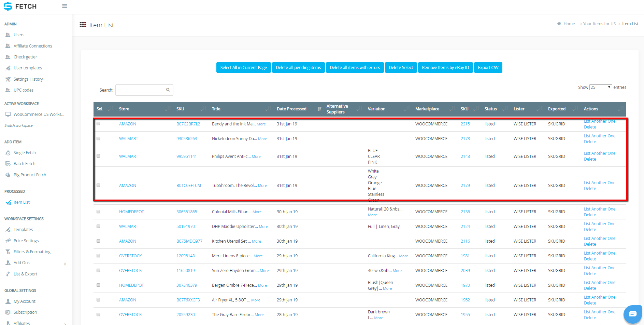This screenshot has width=644, height=325.
Task: Select the Philips Avent row checkbox
Action: pos(98,156)
